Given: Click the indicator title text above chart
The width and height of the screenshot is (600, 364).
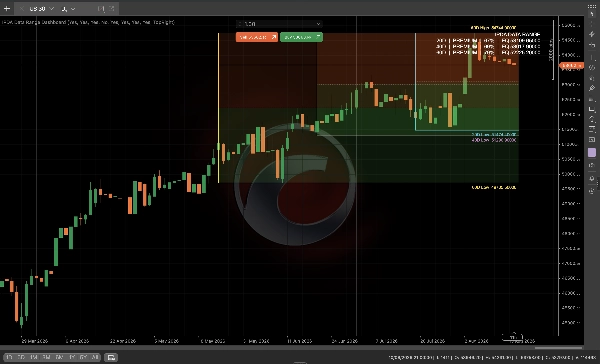Looking at the screenshot, I should (x=88, y=22).
